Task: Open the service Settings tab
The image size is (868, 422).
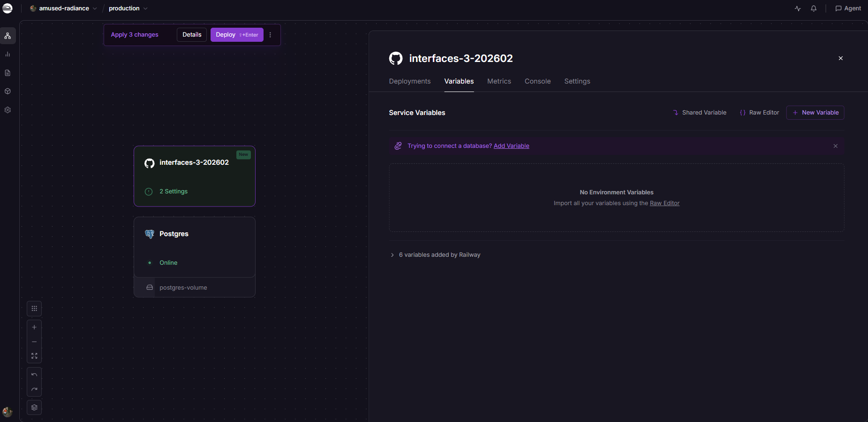Action: 577,81
